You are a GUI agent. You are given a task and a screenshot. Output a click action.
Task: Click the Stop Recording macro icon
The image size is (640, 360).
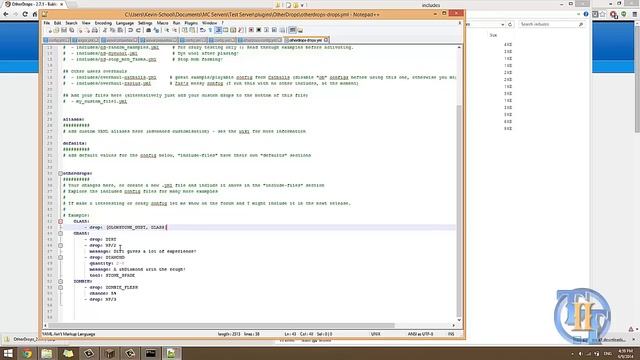[259, 30]
